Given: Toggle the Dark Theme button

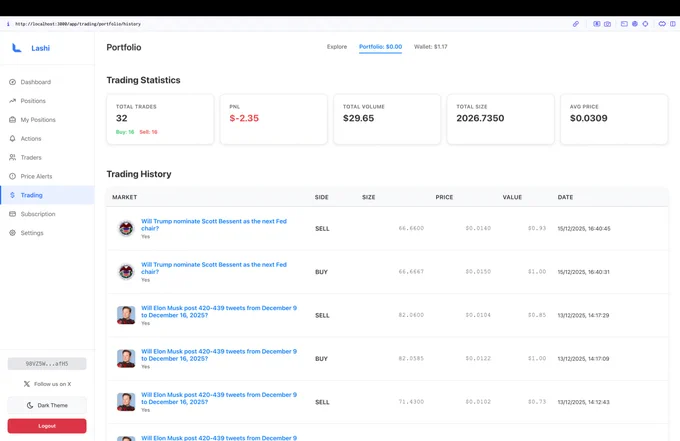Looking at the screenshot, I should (x=47, y=405).
